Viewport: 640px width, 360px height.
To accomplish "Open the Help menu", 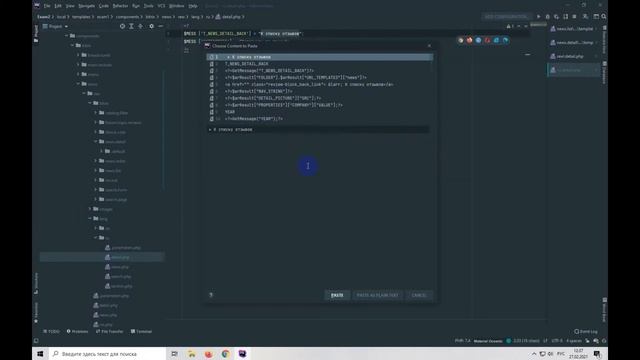I will [193, 6].
